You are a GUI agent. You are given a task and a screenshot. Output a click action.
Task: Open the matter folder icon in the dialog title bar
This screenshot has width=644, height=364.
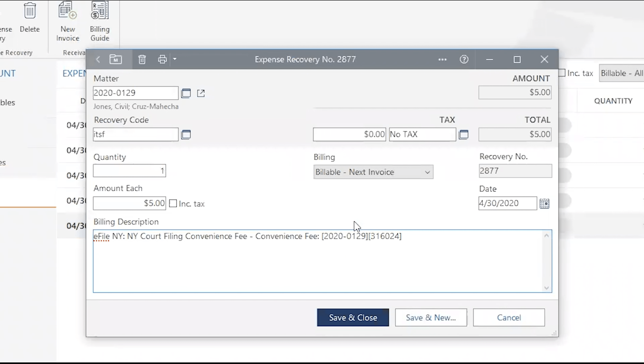click(x=116, y=59)
